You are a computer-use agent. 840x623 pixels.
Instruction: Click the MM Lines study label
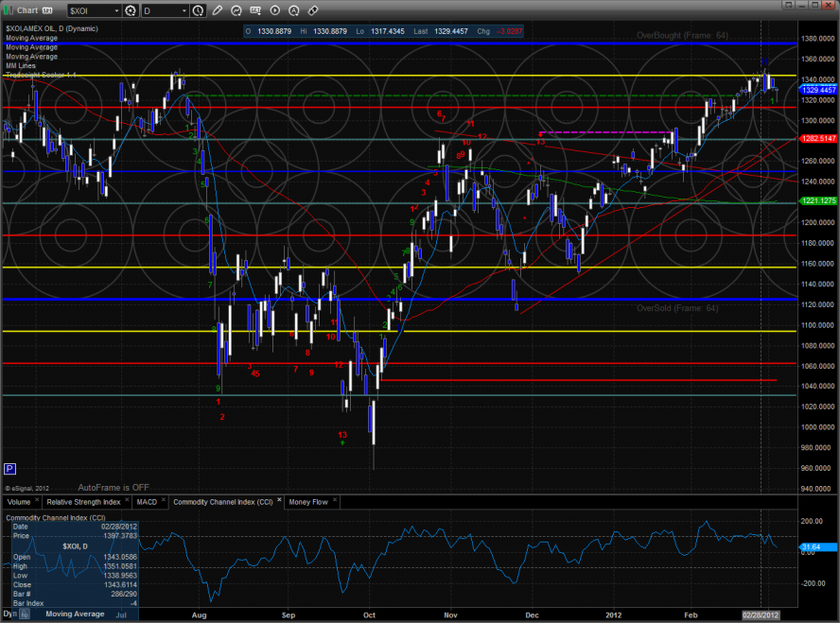(x=19, y=65)
